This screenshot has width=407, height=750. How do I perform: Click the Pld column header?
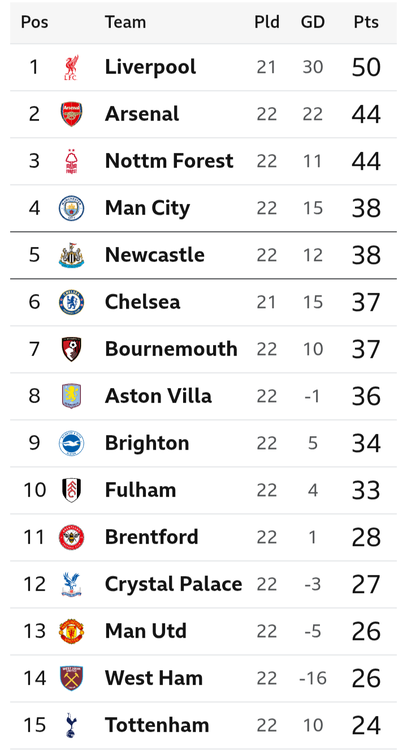pos(267,22)
